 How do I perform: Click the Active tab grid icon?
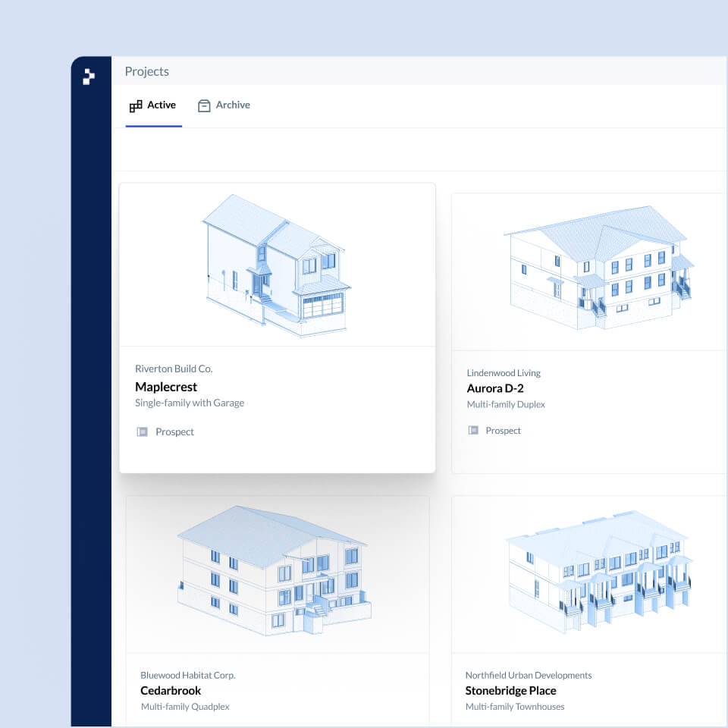(136, 106)
